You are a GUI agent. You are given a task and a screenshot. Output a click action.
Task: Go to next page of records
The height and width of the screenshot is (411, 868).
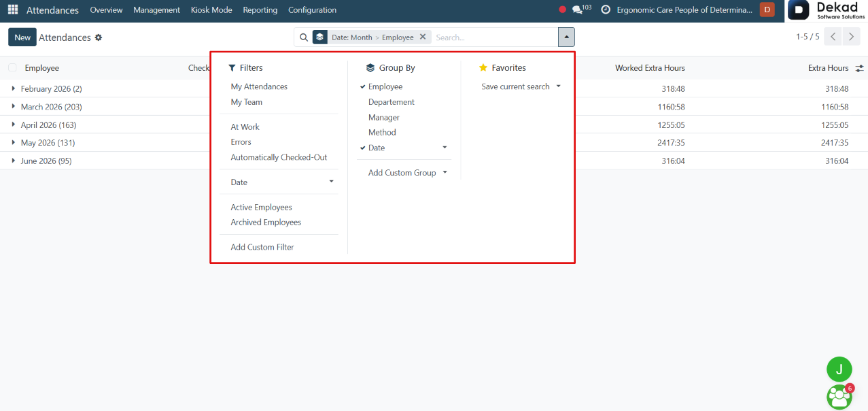(851, 37)
